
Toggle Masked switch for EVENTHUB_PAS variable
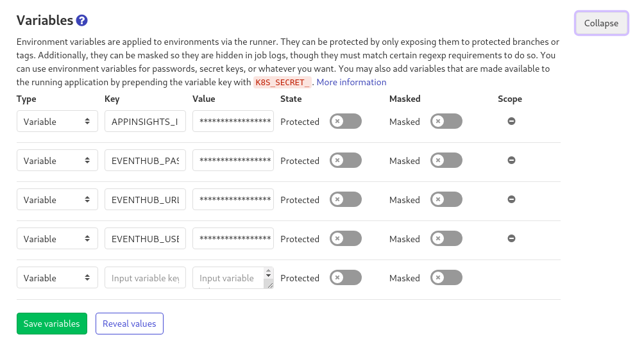446,160
